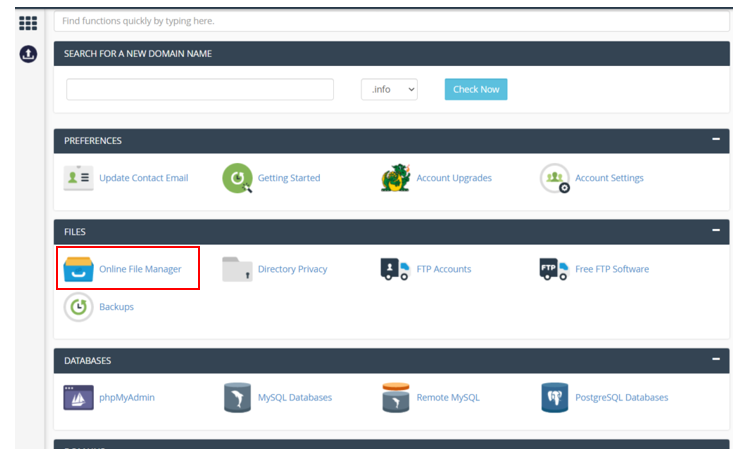
Task: Click the Account Settings link
Action: pos(609,178)
